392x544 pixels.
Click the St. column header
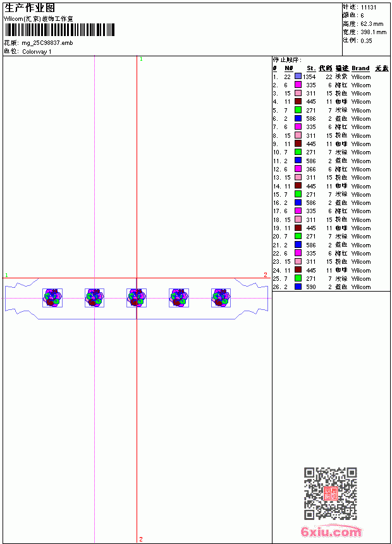tap(311, 68)
